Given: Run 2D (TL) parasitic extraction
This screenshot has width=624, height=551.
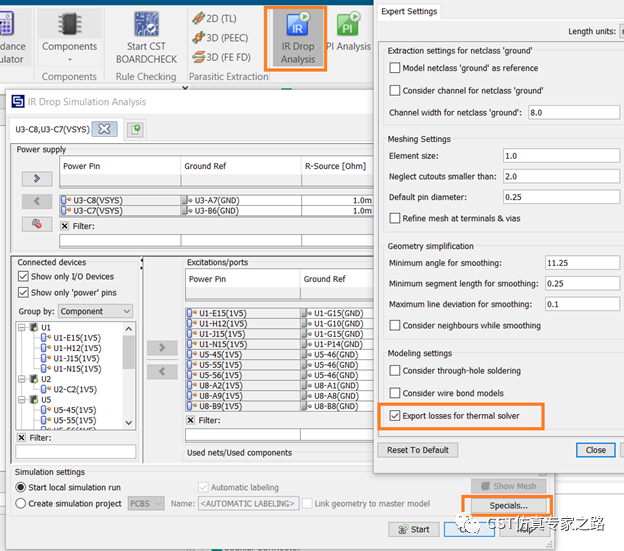Looking at the screenshot, I should [214, 18].
